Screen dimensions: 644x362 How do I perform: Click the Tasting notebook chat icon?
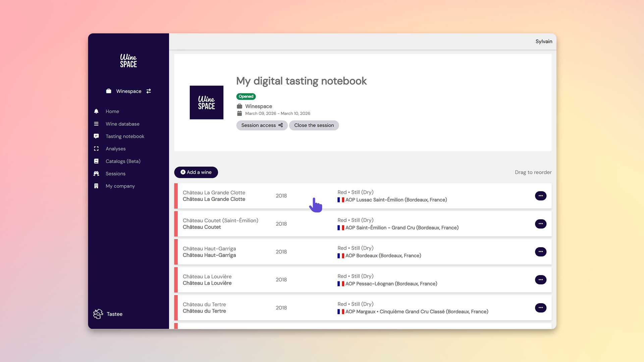[x=96, y=136]
